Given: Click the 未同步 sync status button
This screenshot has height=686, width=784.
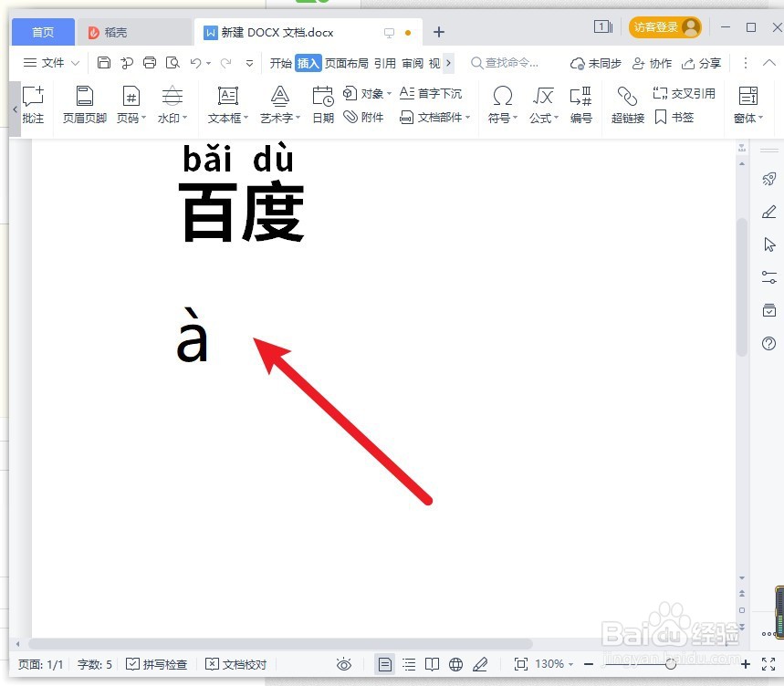Looking at the screenshot, I should coord(595,63).
